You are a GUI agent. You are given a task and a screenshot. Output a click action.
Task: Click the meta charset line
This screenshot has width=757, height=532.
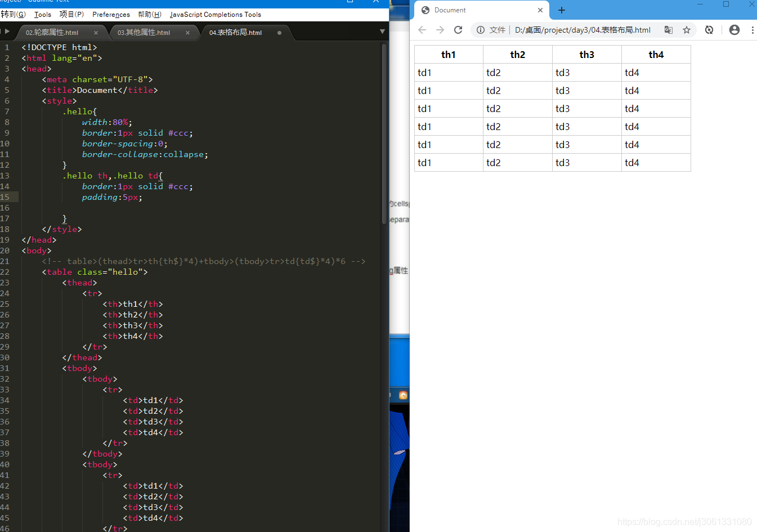97,79
